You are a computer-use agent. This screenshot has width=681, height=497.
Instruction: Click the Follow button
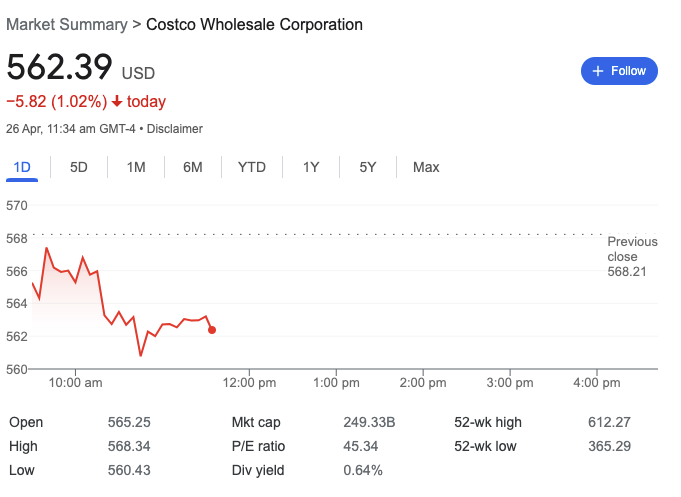point(619,71)
